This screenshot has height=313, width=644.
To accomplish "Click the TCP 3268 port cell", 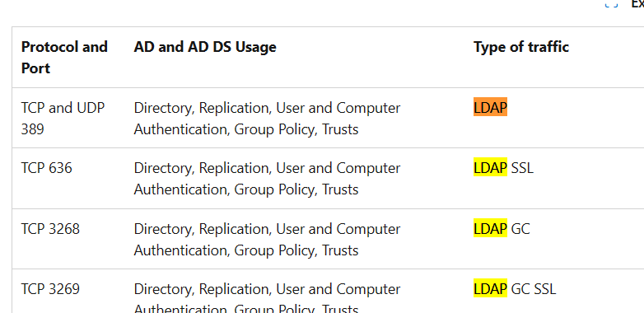I will 50,228.
